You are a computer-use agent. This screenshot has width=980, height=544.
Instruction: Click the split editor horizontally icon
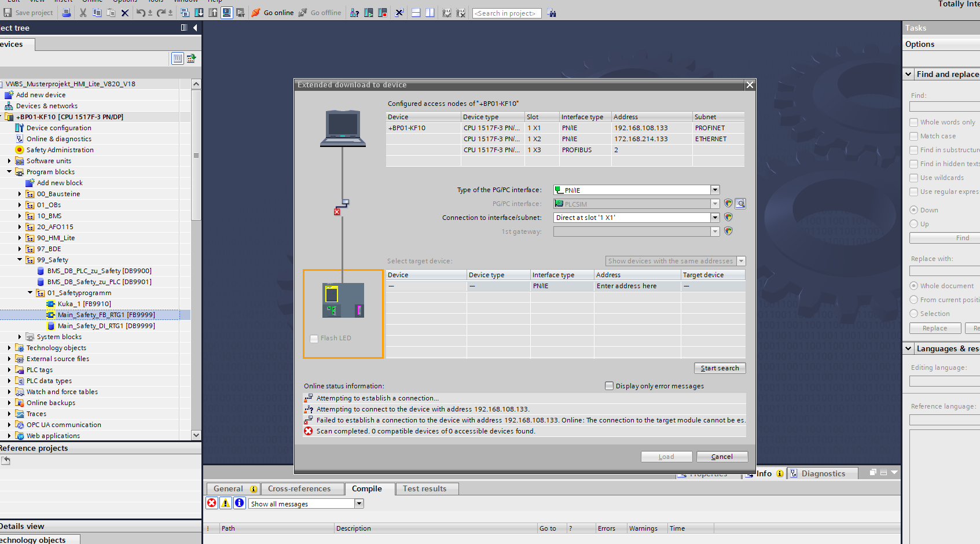(x=416, y=13)
